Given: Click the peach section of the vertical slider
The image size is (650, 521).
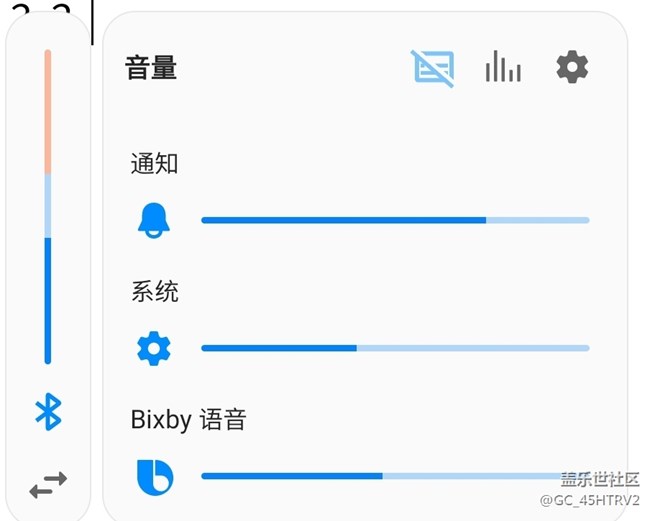Looking at the screenshot, I should pos(48,112).
